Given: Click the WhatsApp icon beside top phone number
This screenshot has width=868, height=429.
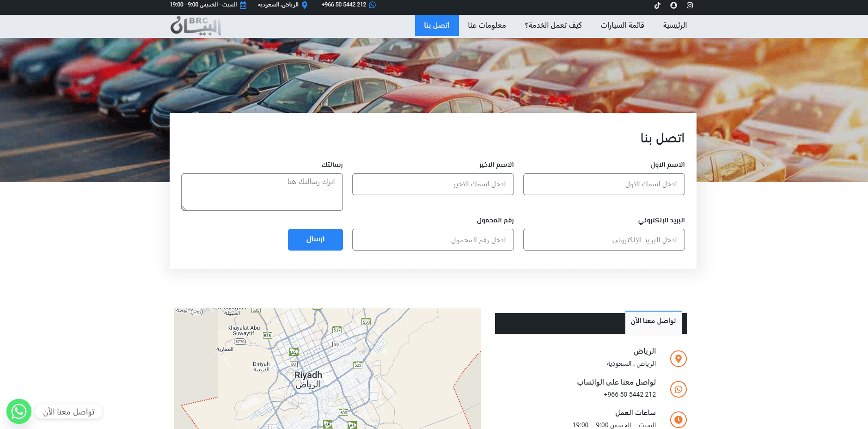Looking at the screenshot, I should tap(372, 5).
